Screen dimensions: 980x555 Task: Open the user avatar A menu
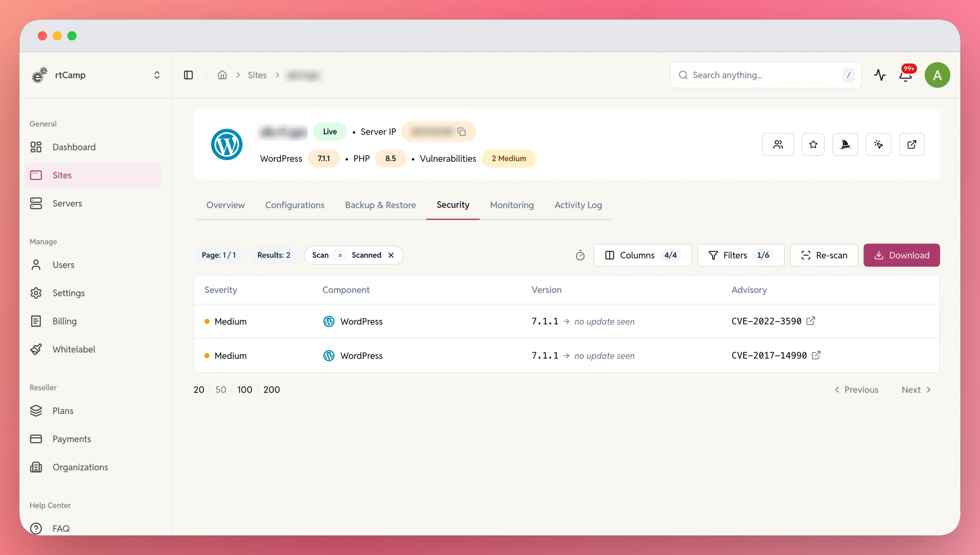937,75
